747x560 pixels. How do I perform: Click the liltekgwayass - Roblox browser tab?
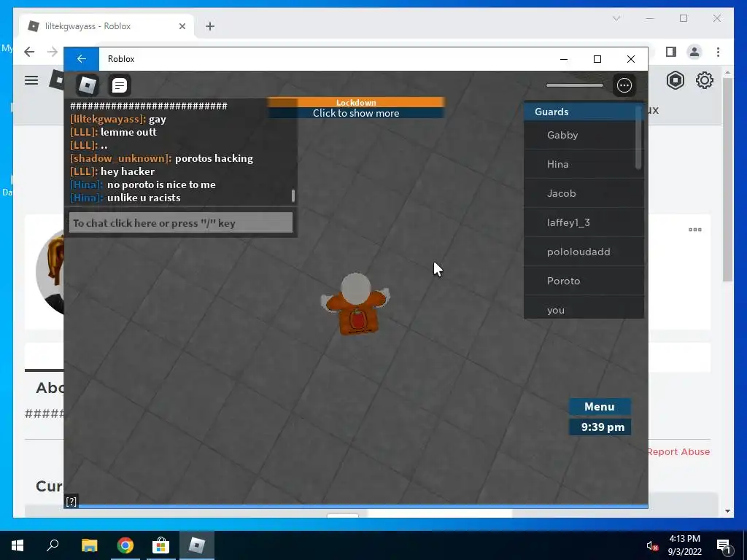pos(107,26)
